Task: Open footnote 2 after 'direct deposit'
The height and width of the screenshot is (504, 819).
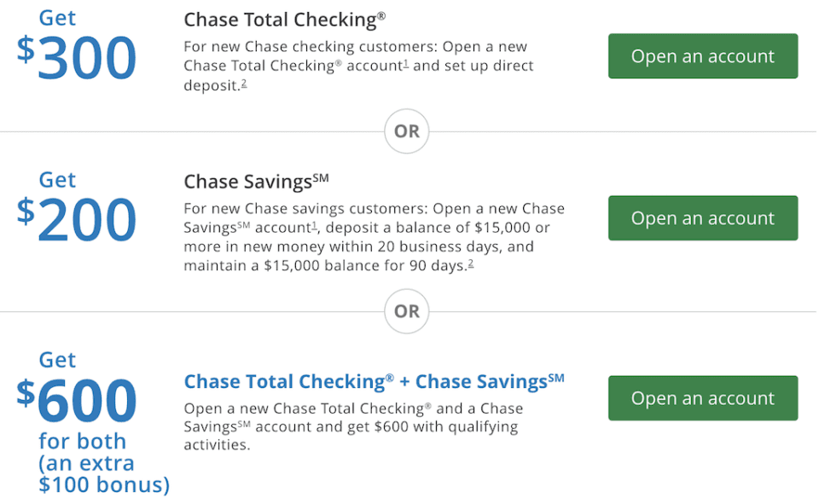Action: [243, 83]
